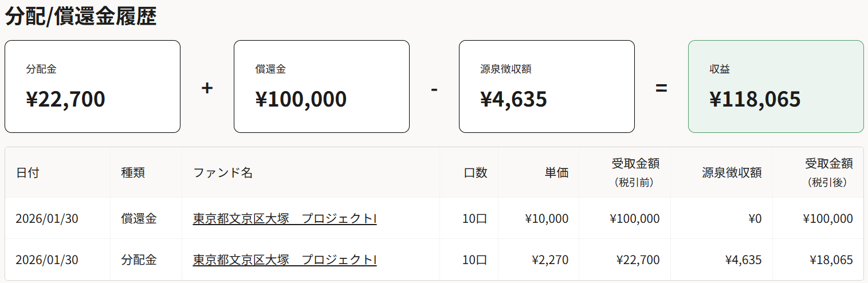The width and height of the screenshot is (868, 283).
Task: Select the green 収益 ¥118,065 card
Action: [x=776, y=87]
